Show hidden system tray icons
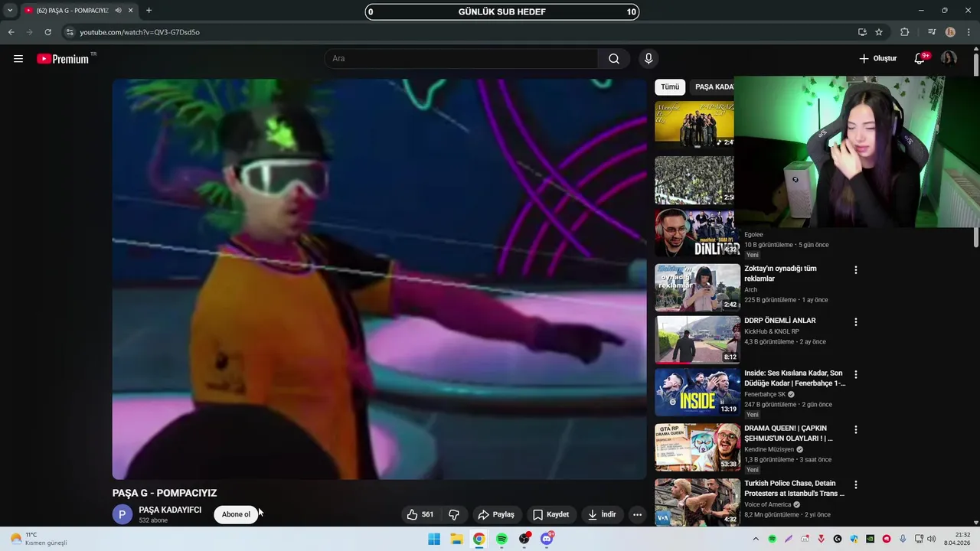 [x=756, y=539]
